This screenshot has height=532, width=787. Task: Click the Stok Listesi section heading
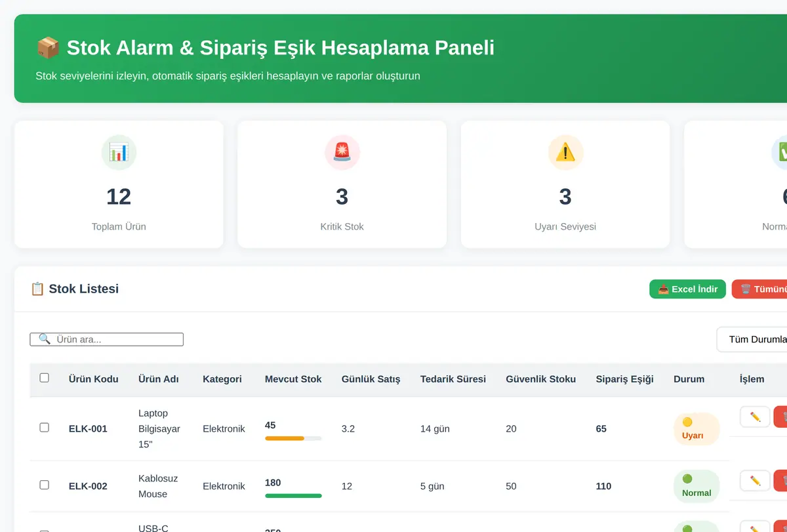tap(83, 289)
